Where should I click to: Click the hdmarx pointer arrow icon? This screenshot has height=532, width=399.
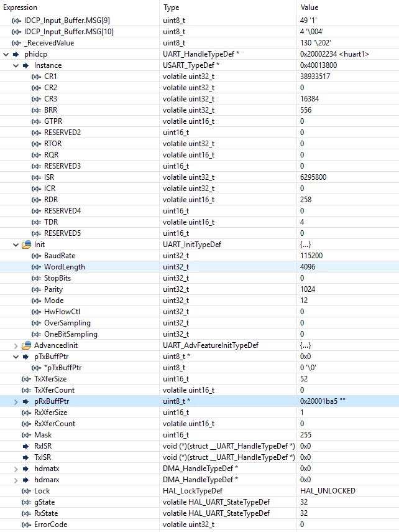pos(25,480)
